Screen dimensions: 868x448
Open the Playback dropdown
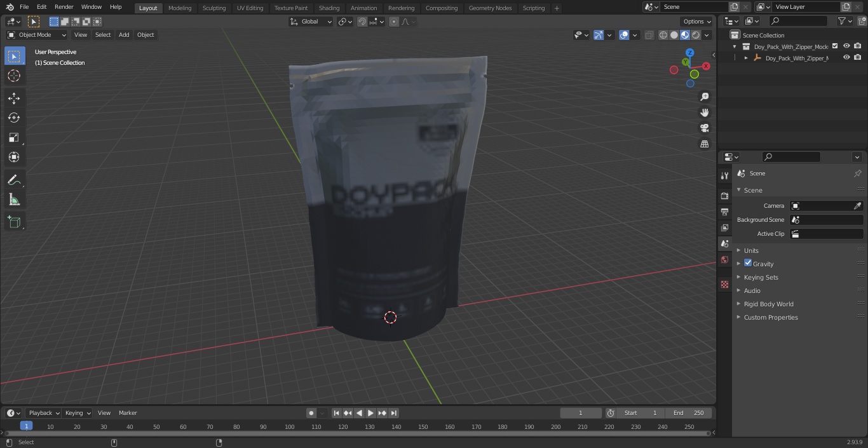[43, 413]
